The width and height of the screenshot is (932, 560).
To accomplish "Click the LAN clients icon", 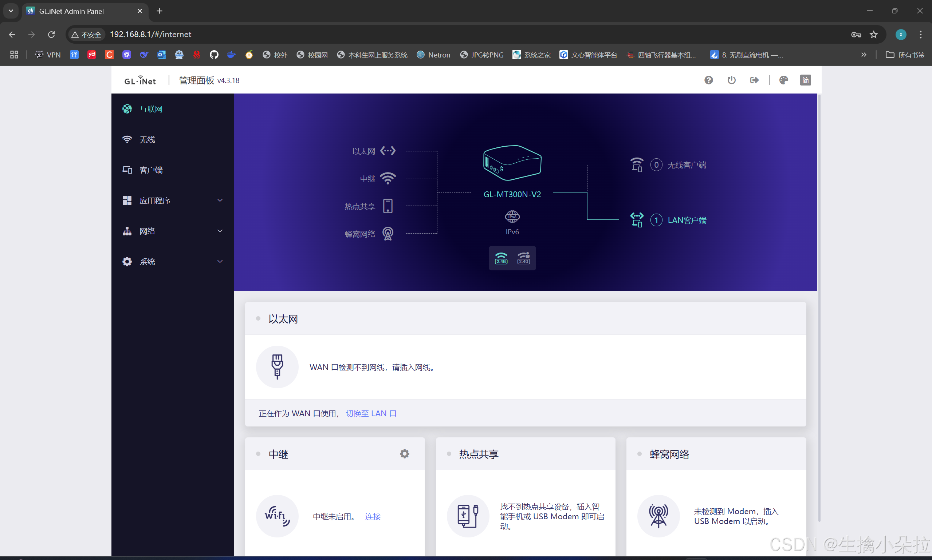I will click(637, 220).
